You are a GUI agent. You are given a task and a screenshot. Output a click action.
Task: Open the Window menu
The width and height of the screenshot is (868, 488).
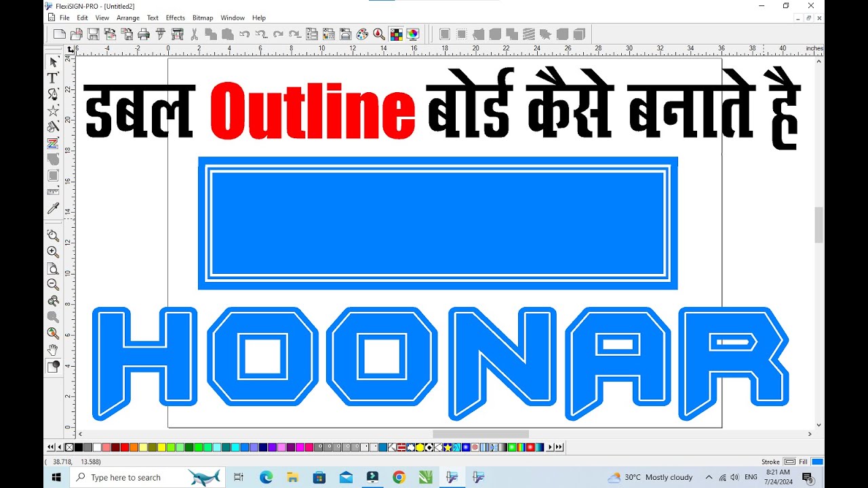click(x=233, y=18)
